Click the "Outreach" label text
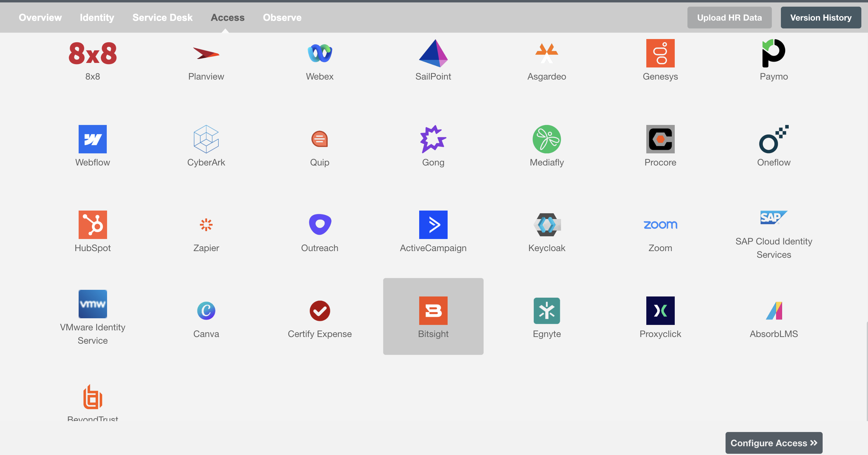Viewport: 868px width, 455px height. click(x=319, y=248)
